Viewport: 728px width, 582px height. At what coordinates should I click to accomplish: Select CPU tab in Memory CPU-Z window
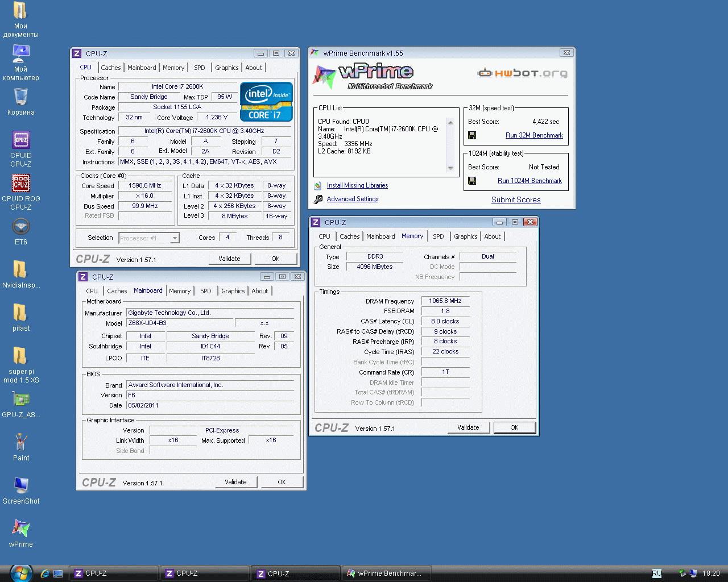[x=324, y=236]
